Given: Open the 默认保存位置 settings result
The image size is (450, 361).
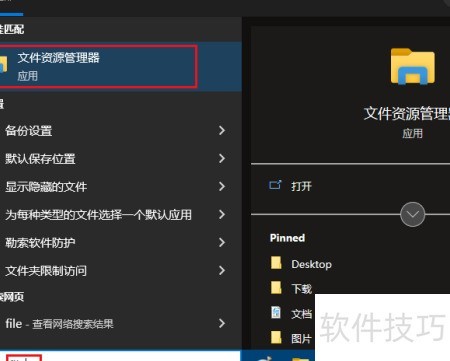Looking at the screenshot, I should pos(40,159).
